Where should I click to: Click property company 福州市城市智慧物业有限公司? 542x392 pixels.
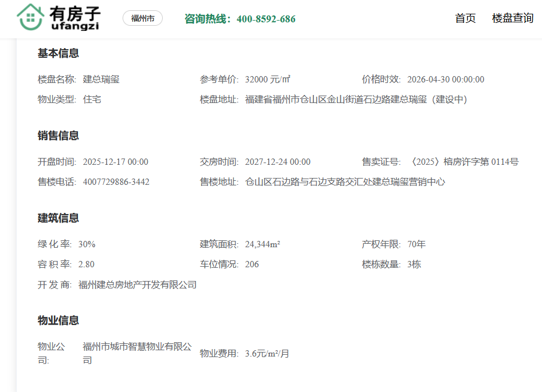point(138,353)
